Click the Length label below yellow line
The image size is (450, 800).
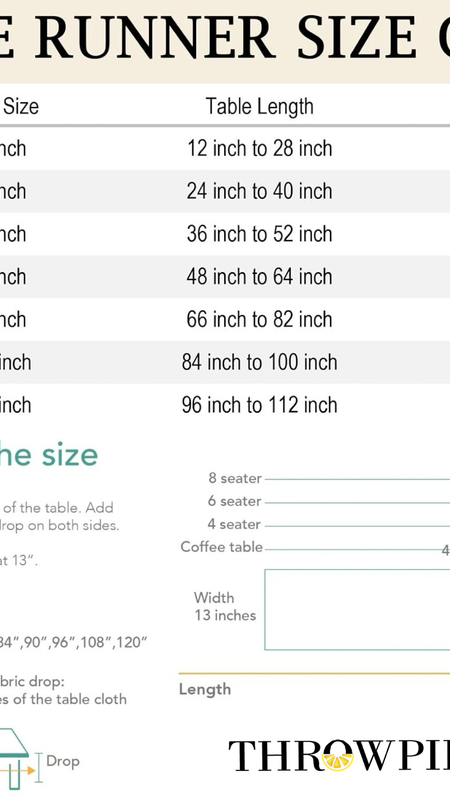coord(205,689)
